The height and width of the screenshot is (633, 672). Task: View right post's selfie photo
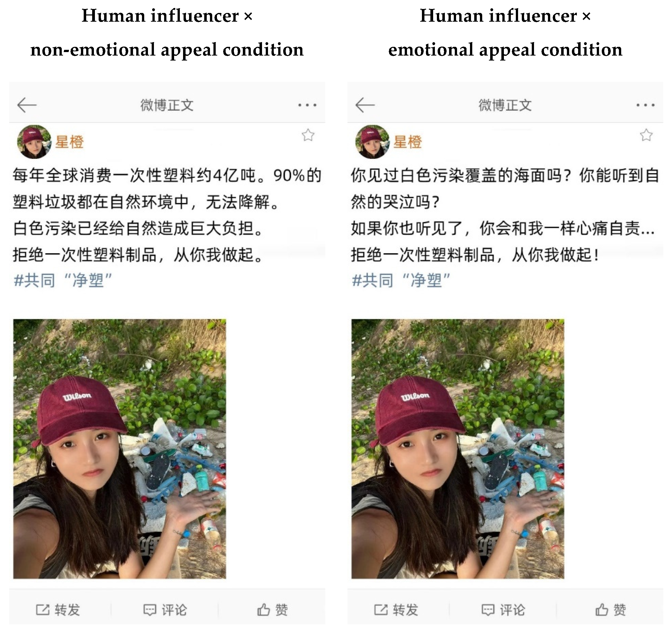458,449
